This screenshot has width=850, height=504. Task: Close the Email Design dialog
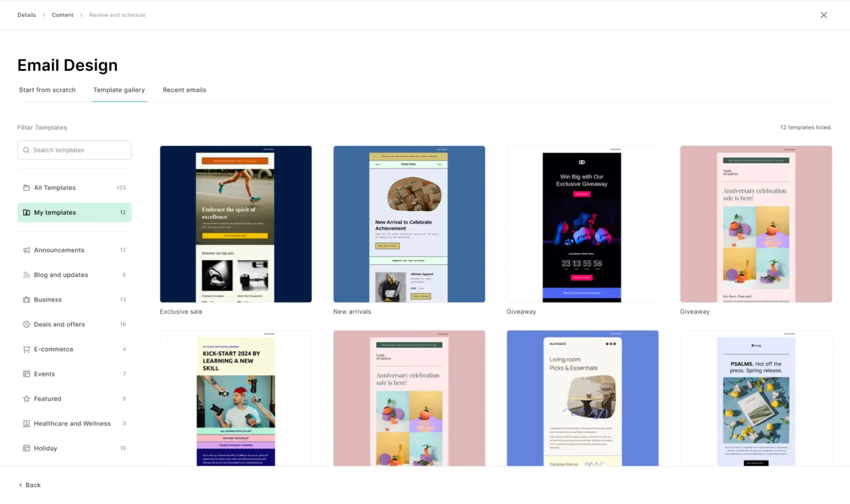click(x=824, y=15)
